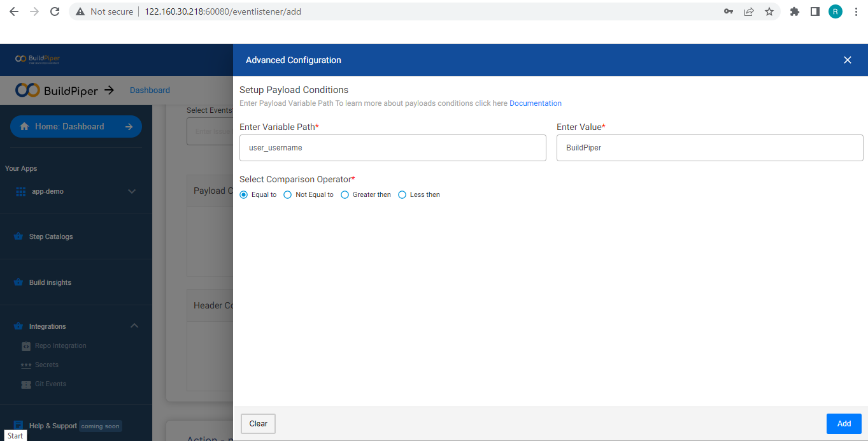868x441 pixels.
Task: Click the browser address bar URL
Action: point(223,11)
